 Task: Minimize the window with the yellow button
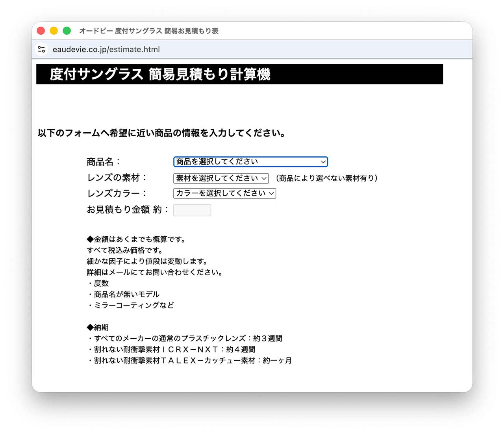pyautogui.click(x=54, y=31)
